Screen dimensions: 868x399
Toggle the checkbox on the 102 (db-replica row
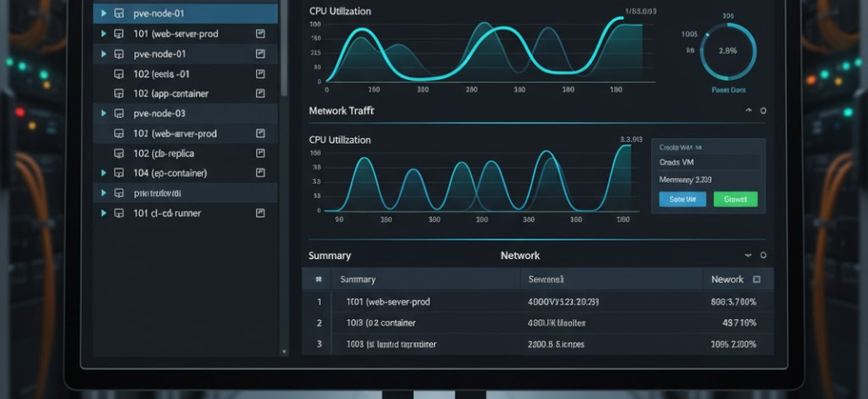(260, 153)
